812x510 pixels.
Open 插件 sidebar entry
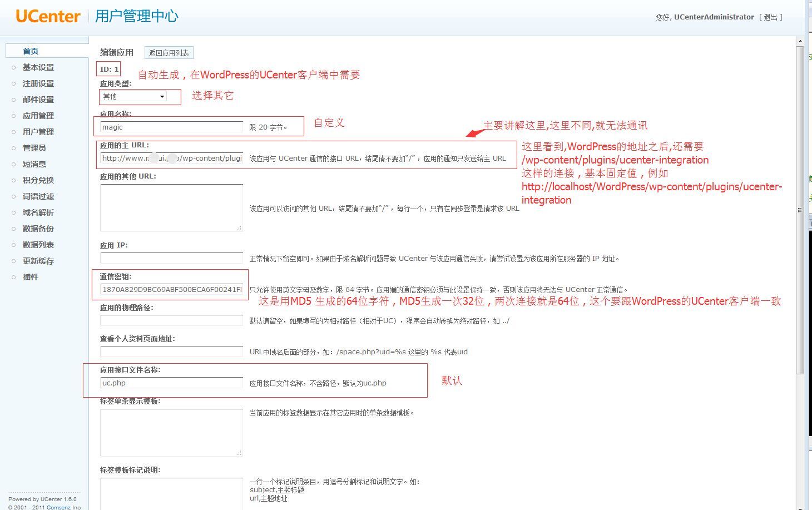[31, 277]
